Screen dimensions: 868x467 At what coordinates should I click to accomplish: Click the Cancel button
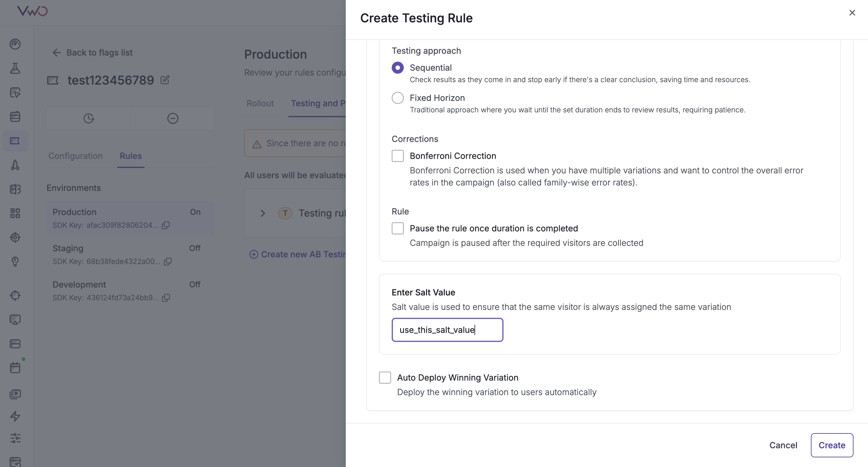coord(783,445)
